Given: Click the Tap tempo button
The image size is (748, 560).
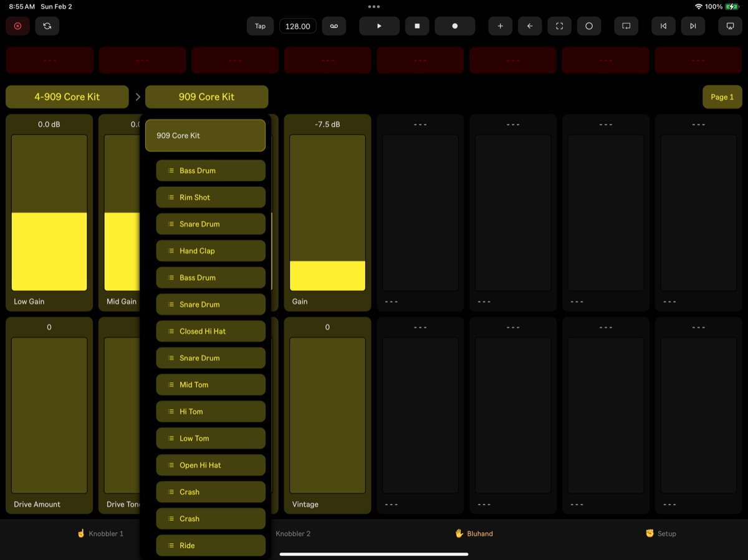Looking at the screenshot, I should (260, 26).
